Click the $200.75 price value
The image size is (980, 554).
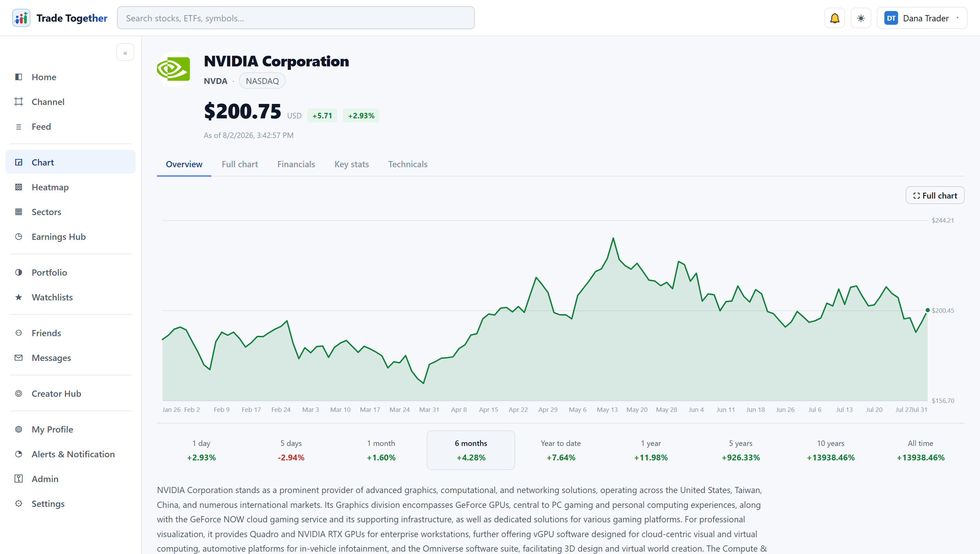point(243,111)
